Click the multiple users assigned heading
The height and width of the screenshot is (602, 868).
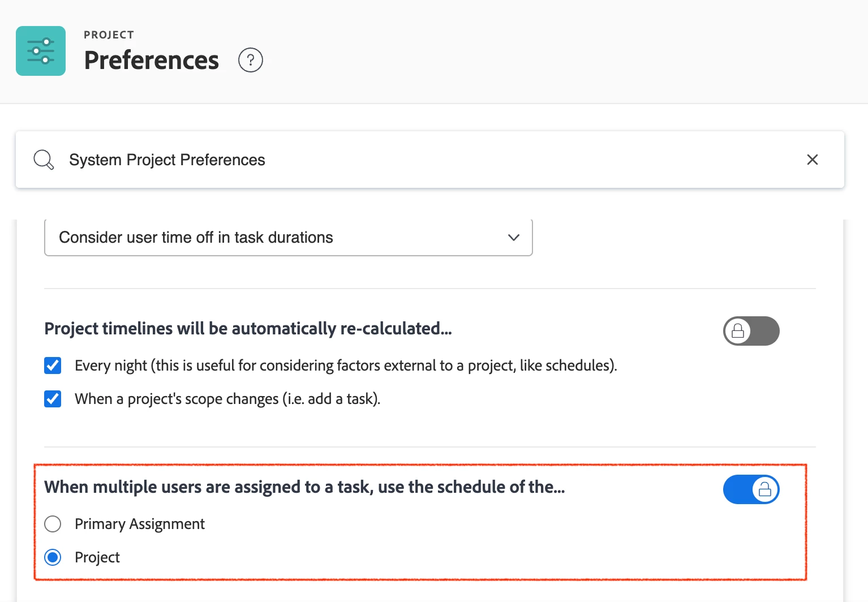[304, 487]
